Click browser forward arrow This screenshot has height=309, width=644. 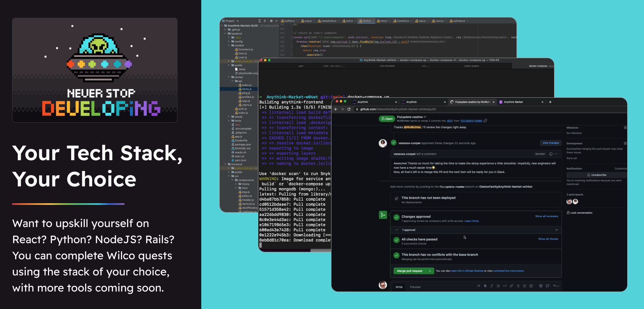click(x=342, y=109)
